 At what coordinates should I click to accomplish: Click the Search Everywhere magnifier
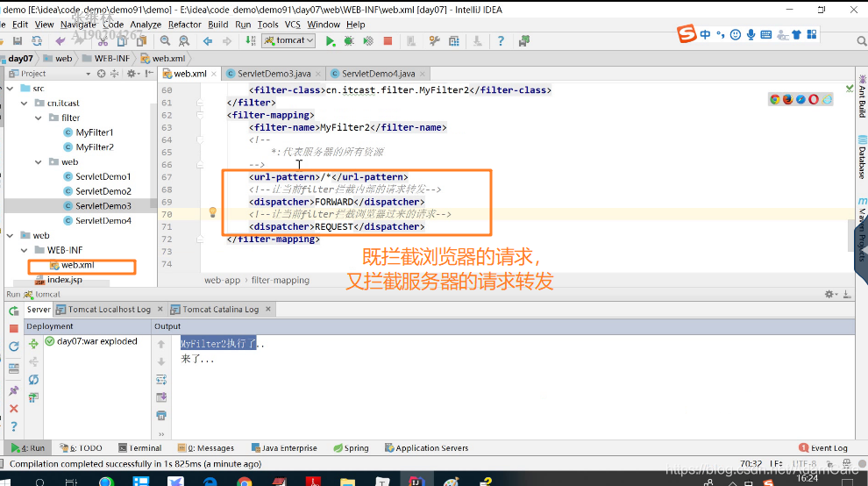point(861,41)
